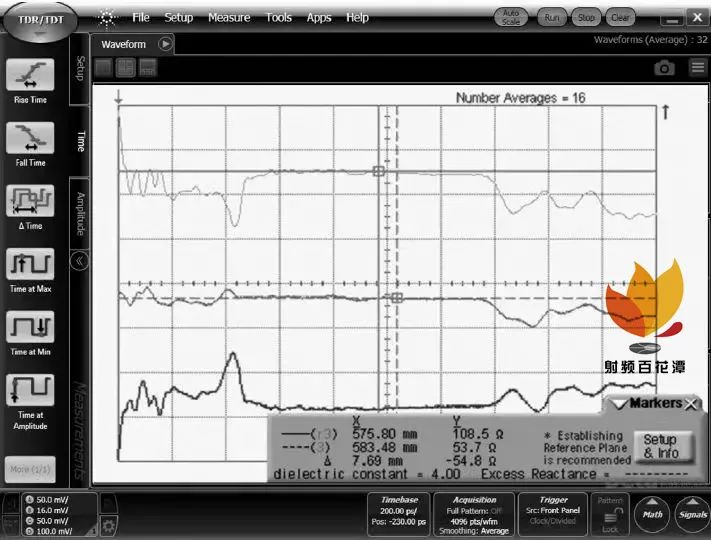Click the down arrow at graph top-left
711x540 pixels.
click(x=119, y=97)
